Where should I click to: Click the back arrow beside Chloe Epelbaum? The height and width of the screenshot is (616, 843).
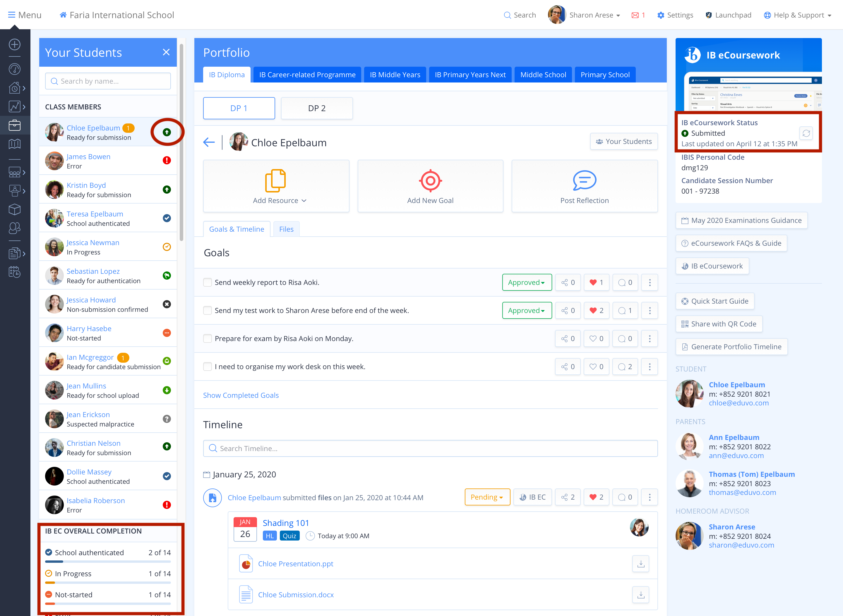pyautogui.click(x=209, y=142)
